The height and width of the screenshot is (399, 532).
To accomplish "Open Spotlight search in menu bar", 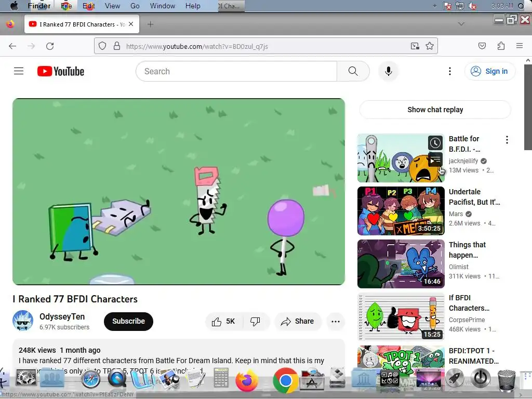I will pos(521,6).
